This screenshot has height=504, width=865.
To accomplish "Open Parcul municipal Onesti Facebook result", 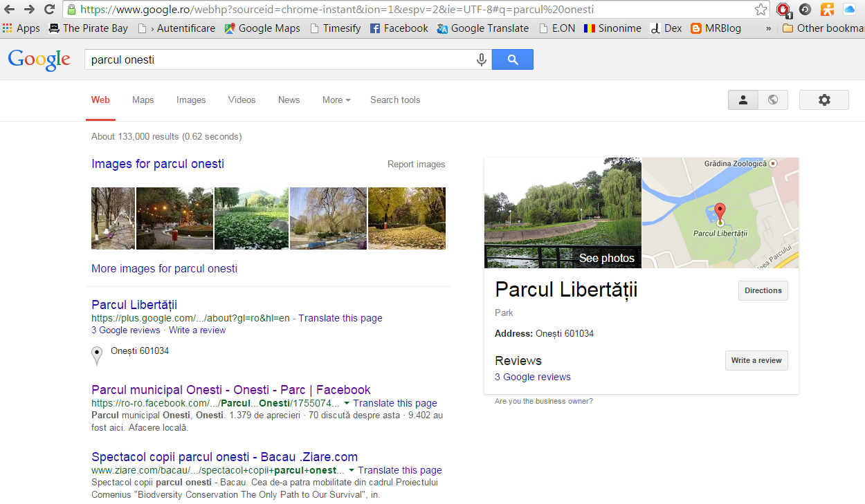I will [231, 390].
